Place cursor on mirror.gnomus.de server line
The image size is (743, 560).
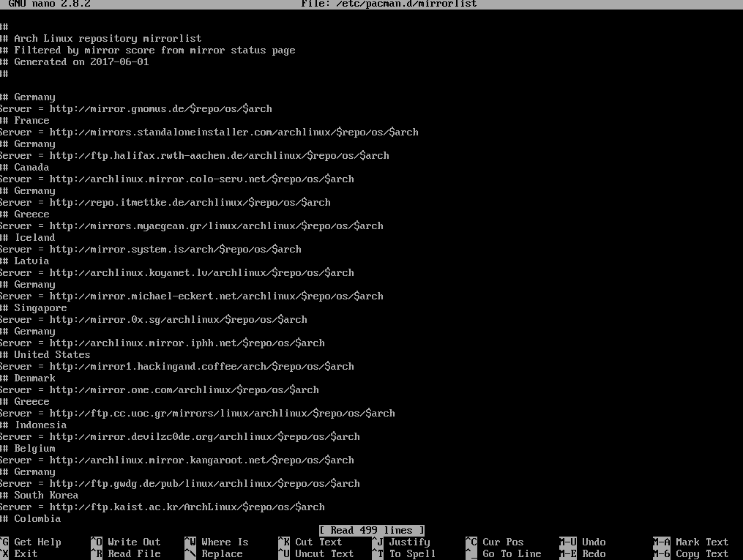[136, 109]
